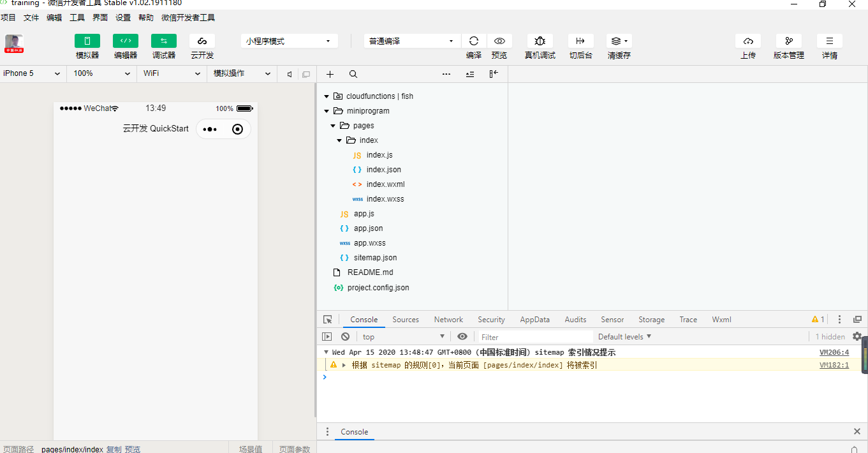Open the file tree three-dots menu
The height and width of the screenshot is (453, 868).
point(446,74)
